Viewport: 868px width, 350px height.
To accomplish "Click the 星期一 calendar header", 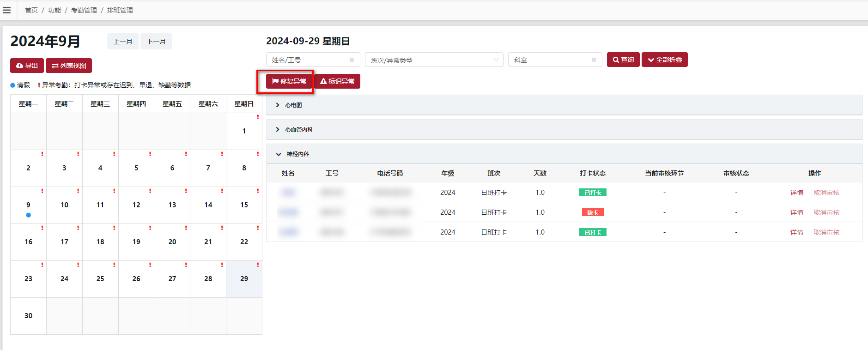I will (28, 104).
